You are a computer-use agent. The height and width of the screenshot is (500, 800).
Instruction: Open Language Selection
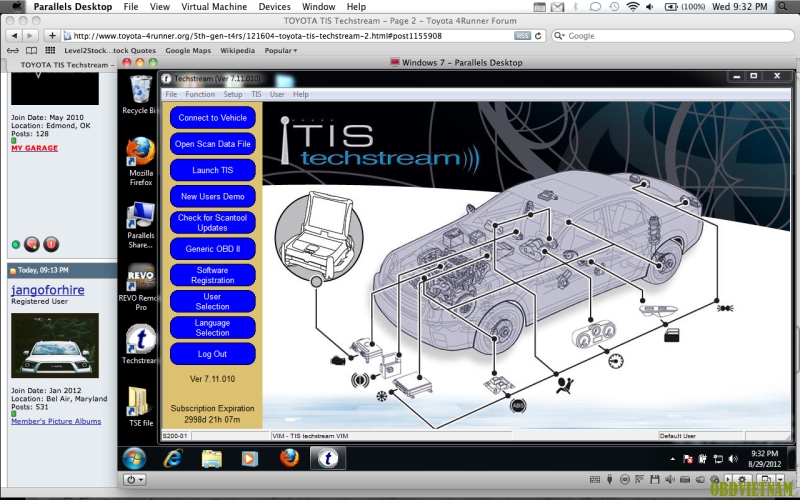coord(212,328)
